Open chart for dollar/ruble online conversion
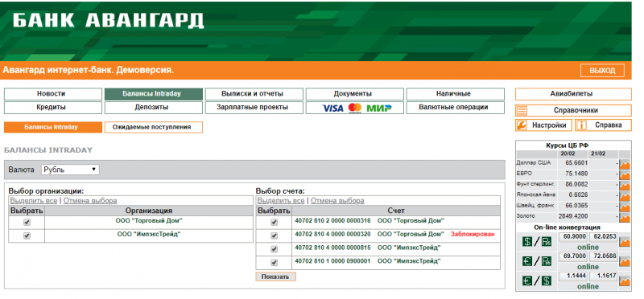 click(625, 242)
